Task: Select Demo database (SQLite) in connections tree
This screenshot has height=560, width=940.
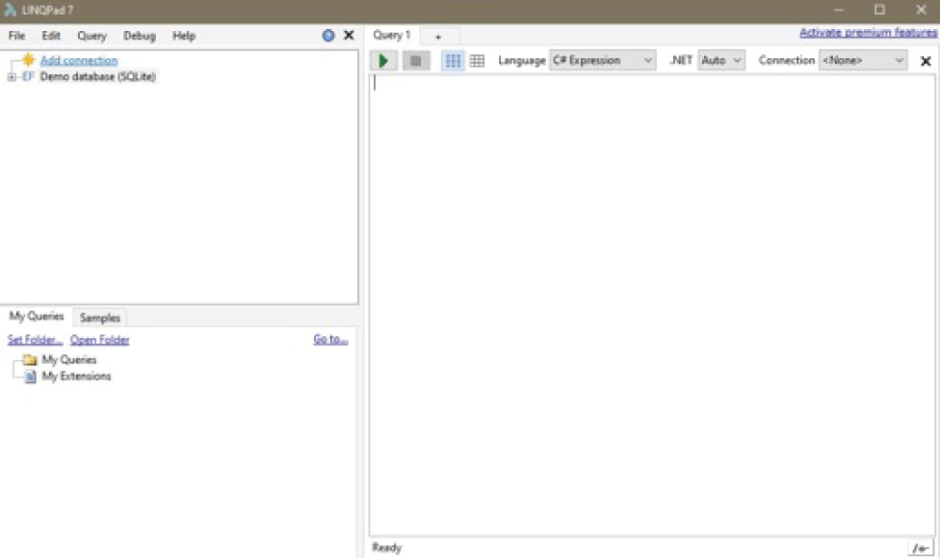Action: point(98,77)
